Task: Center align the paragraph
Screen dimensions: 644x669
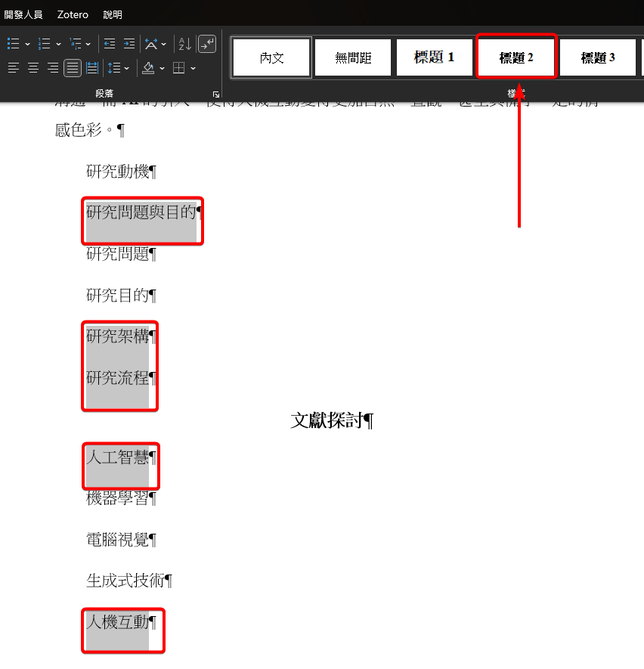Action: (x=33, y=68)
